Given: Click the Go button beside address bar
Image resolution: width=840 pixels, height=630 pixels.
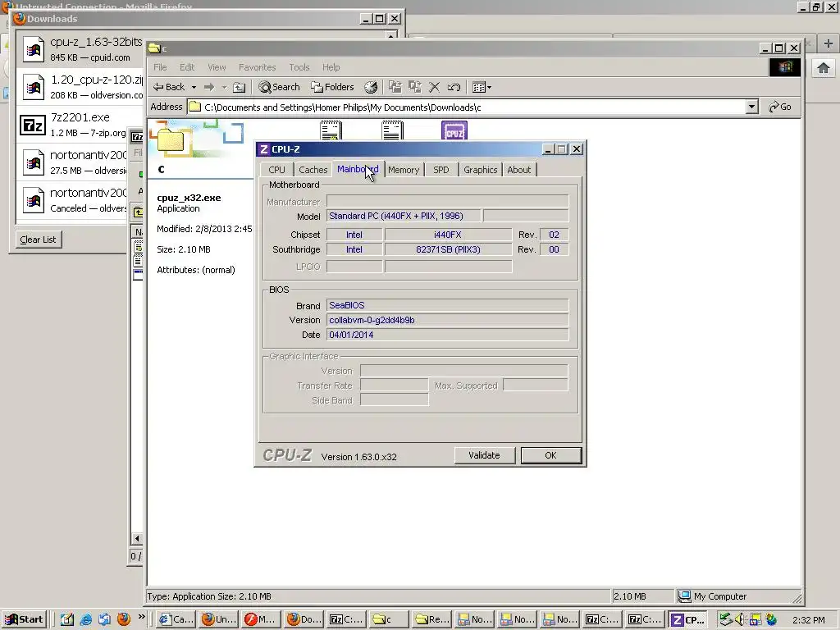Looking at the screenshot, I should 780,107.
